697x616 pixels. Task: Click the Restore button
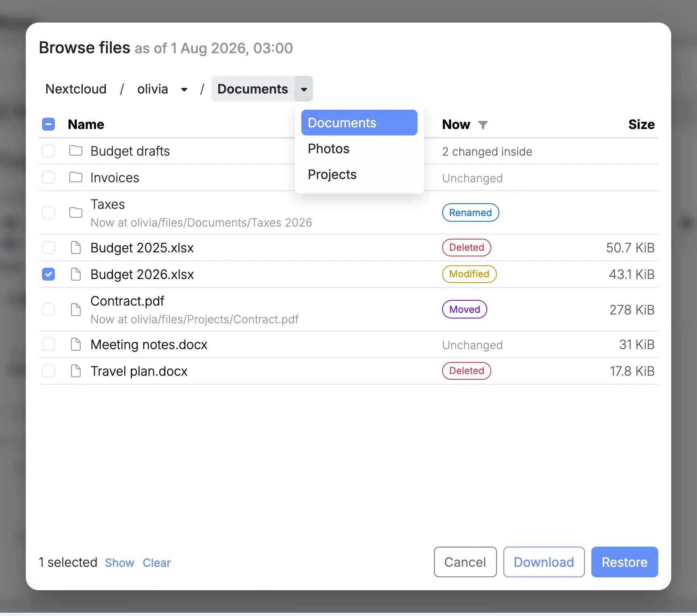tap(624, 562)
